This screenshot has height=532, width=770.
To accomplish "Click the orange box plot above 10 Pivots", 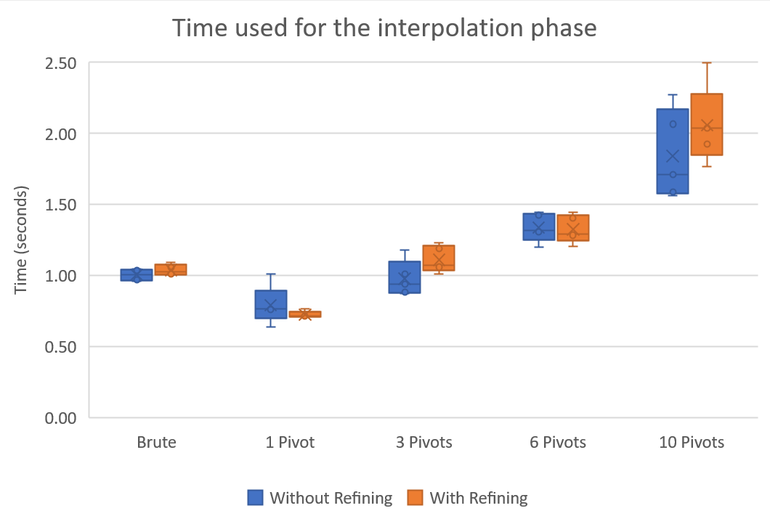I will click(707, 124).
